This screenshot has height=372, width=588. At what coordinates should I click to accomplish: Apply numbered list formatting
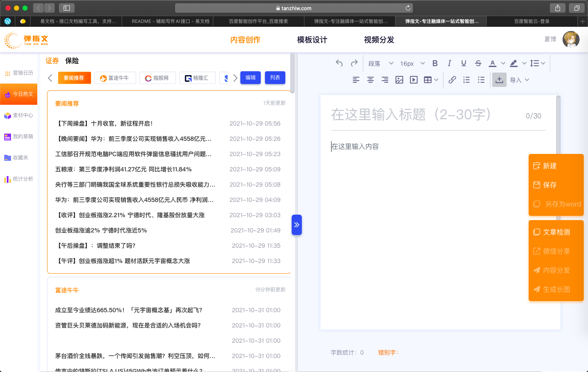coord(466,80)
